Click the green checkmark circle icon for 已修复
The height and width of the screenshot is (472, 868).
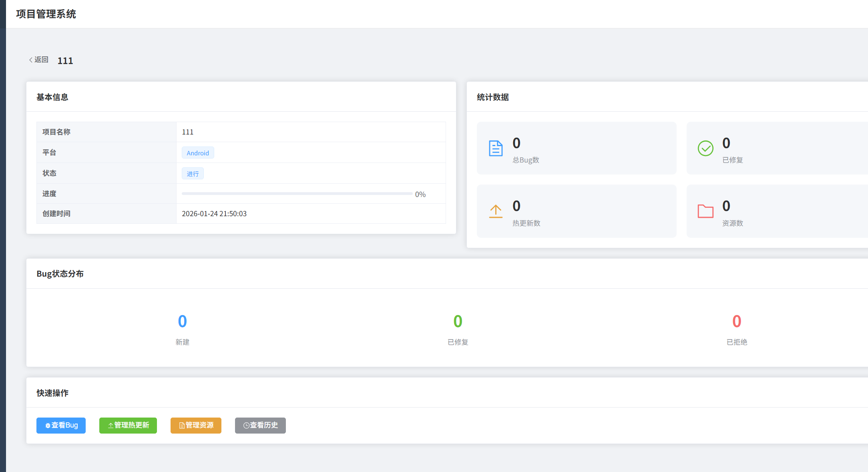point(705,149)
